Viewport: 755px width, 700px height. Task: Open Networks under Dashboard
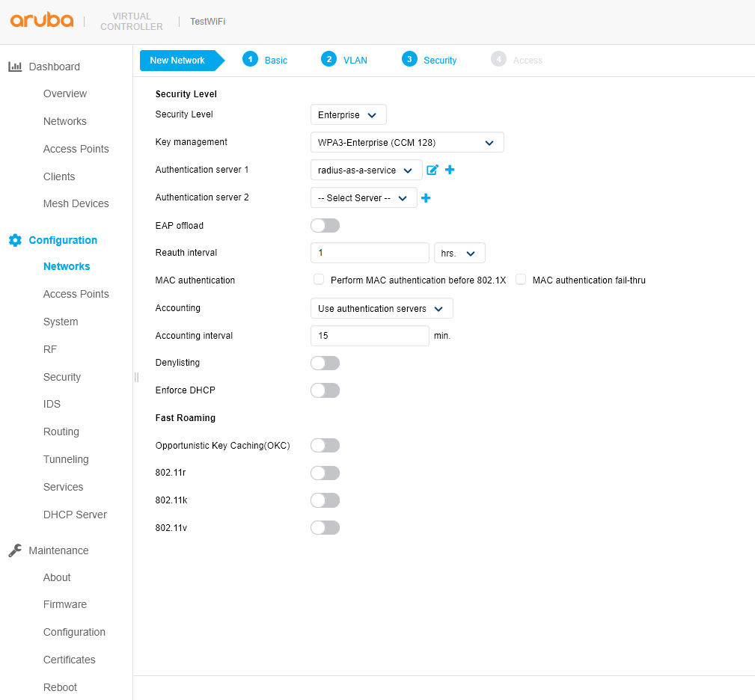[65, 121]
